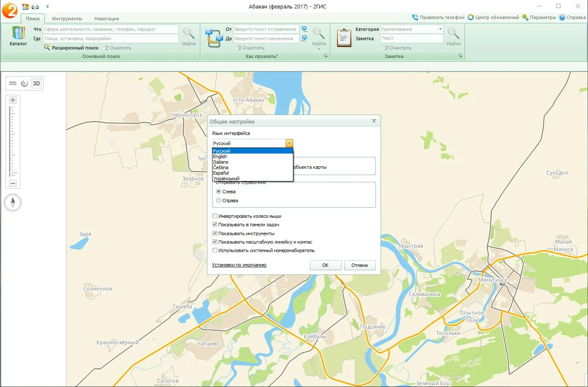
Task: Click the OK button in settings dialog
Action: pos(326,265)
